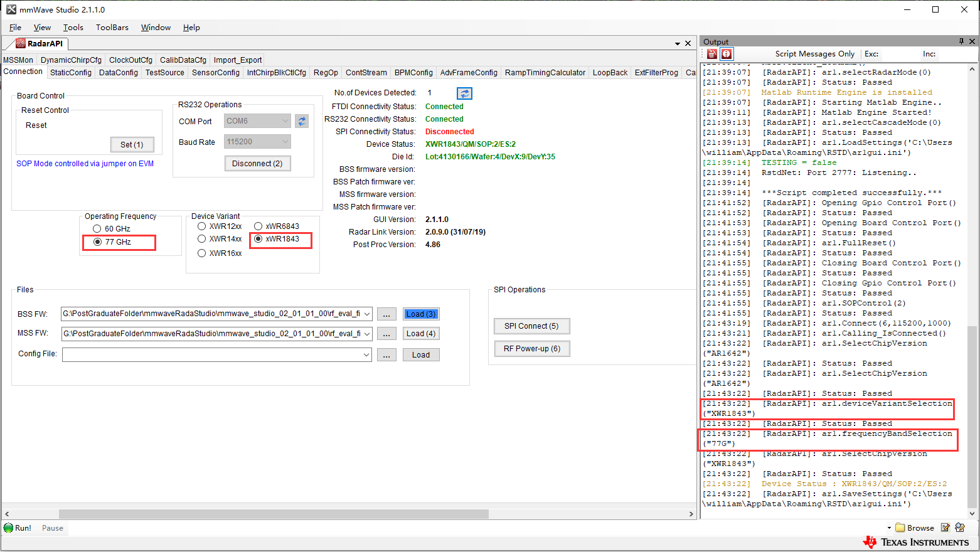Expand the Config File dropdown
Image resolution: width=980 pixels, height=552 pixels.
(x=367, y=354)
